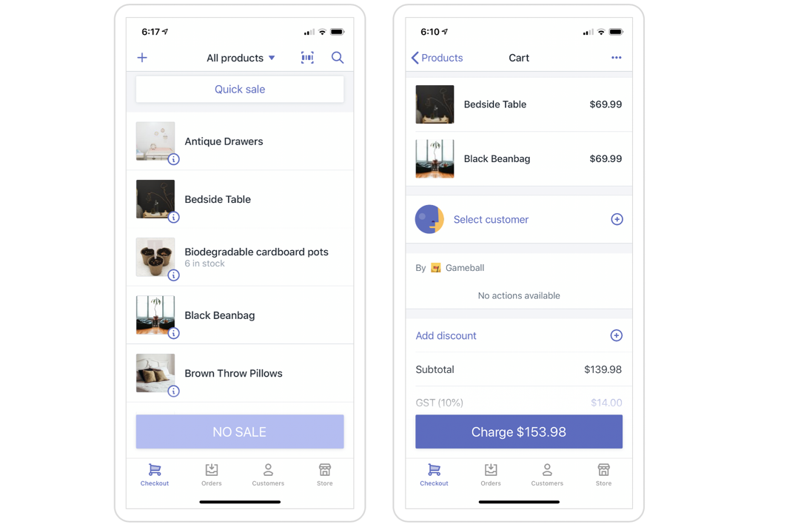Image resolution: width=812 pixels, height=527 pixels.
Task: Show info for Biodegradable cardboard pots
Action: click(x=174, y=275)
